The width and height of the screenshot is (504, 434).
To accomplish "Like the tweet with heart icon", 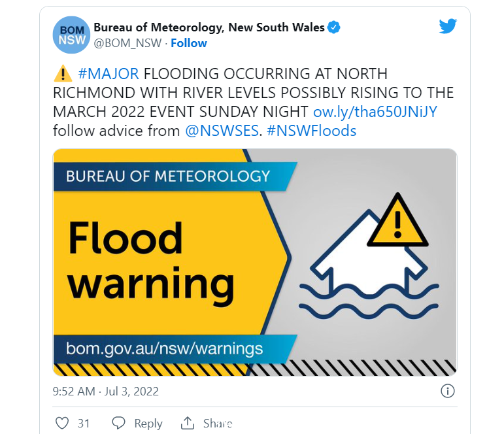I will (62, 423).
